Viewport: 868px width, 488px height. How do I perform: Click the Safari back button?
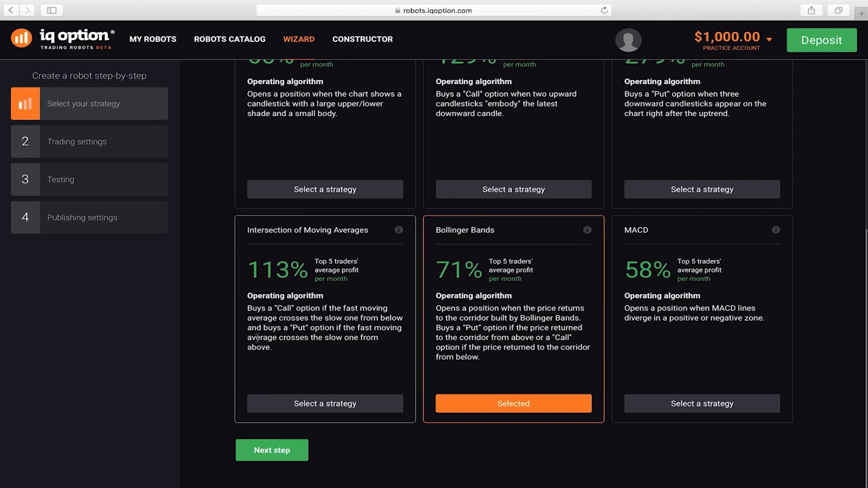(11, 10)
